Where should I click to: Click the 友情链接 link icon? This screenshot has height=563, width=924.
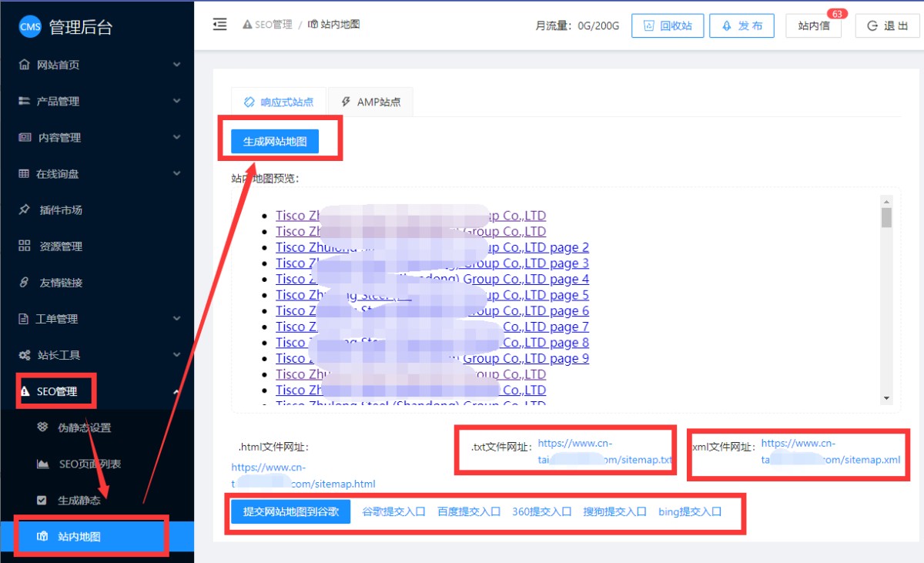[x=24, y=283]
